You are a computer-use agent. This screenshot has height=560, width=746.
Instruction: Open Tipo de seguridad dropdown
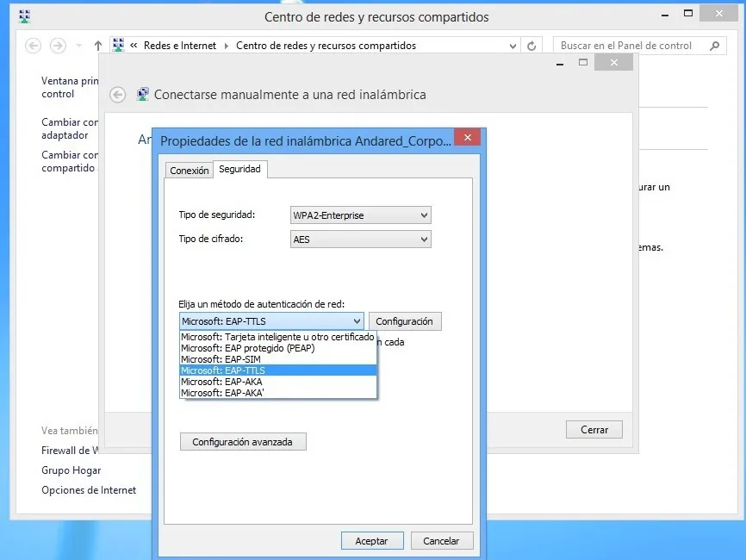tap(361, 215)
